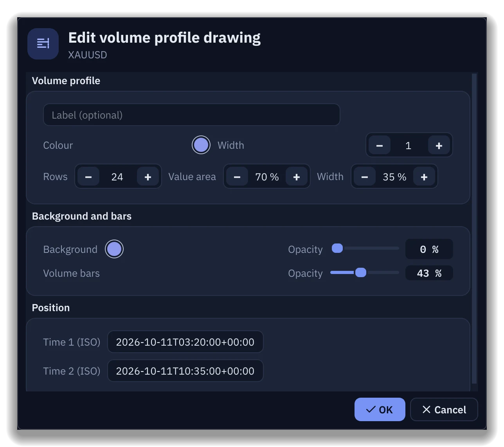Click the Value area value 70 %

[x=267, y=177]
